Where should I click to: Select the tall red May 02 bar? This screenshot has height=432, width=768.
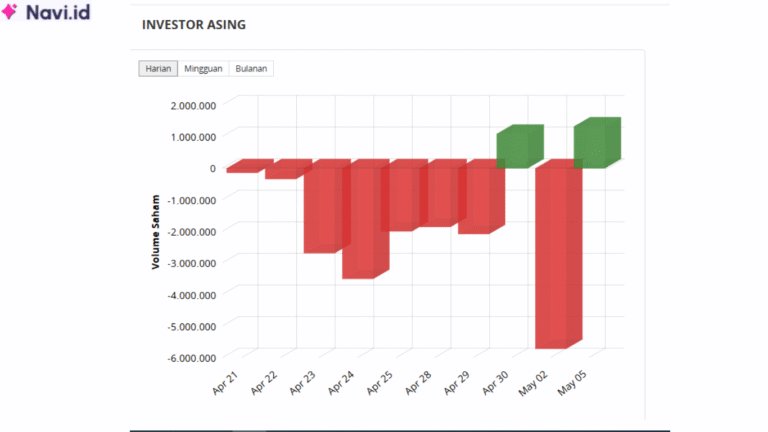click(553, 258)
